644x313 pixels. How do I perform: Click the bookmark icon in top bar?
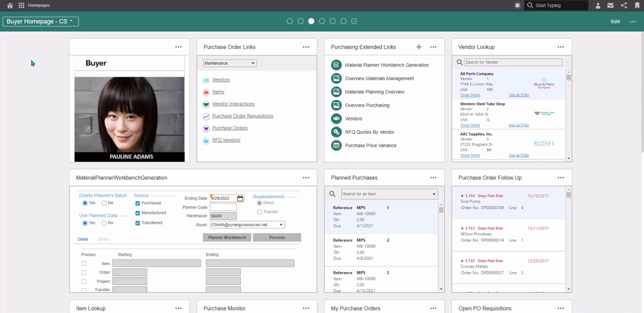(637, 6)
